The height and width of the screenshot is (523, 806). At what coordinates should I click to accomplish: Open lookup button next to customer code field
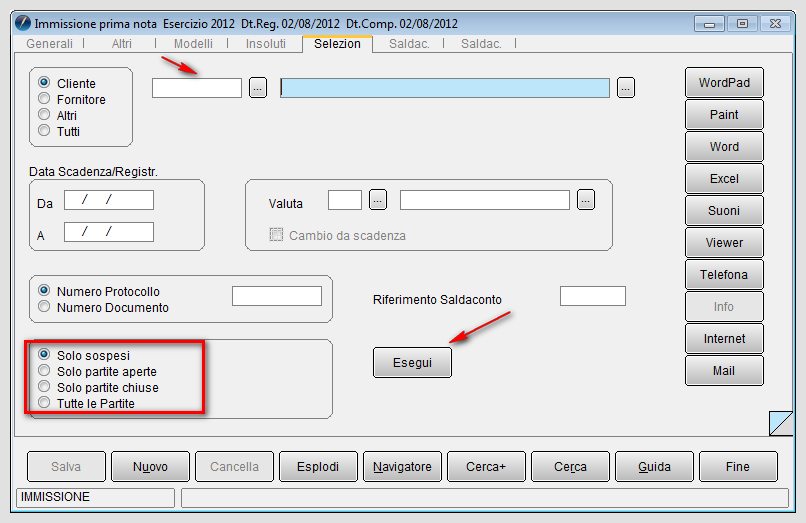[x=258, y=88]
